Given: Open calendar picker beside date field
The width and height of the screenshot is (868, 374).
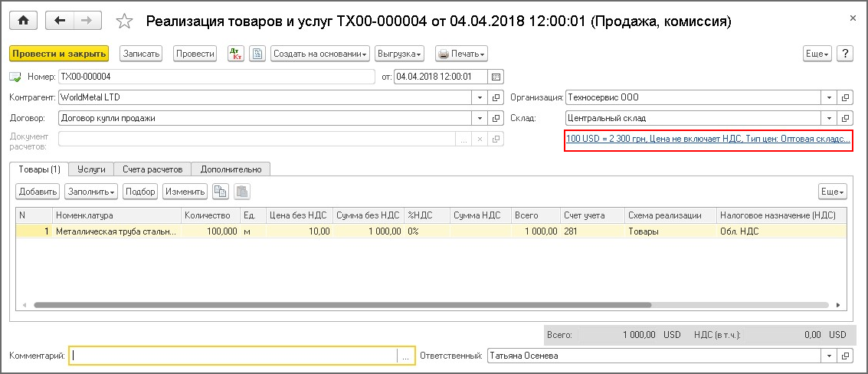Looking at the screenshot, I should click(496, 77).
